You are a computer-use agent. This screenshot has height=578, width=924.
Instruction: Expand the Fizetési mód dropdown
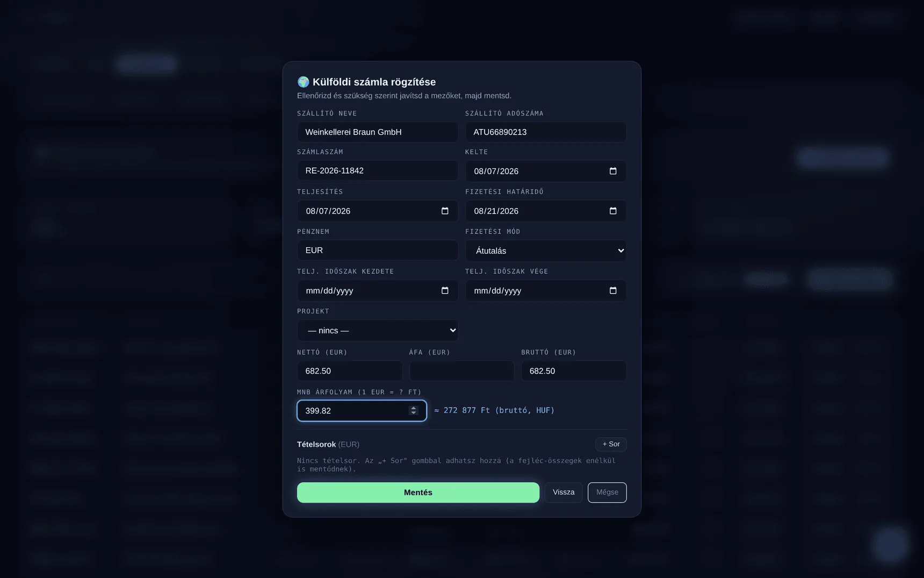[x=546, y=251]
